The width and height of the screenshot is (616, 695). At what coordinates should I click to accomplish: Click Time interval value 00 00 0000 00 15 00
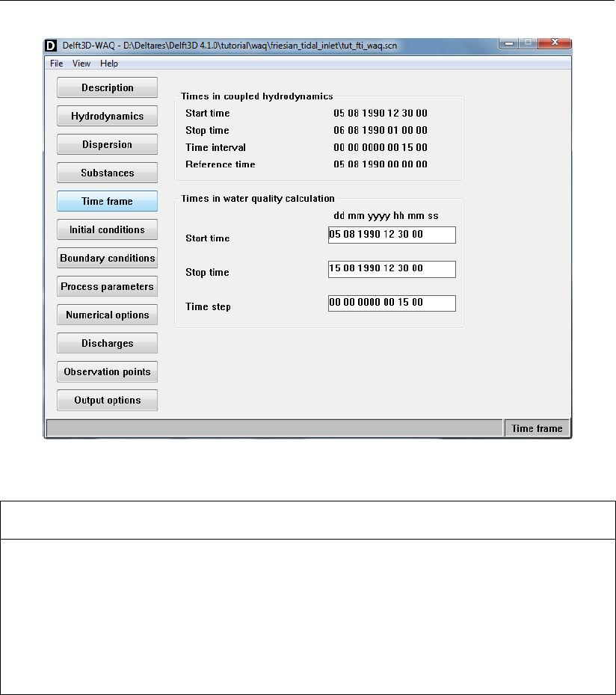tap(381, 147)
